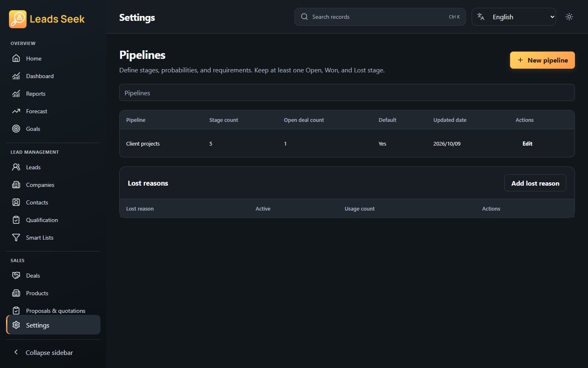
Task: Click the Pipeline column header
Action: 136,120
